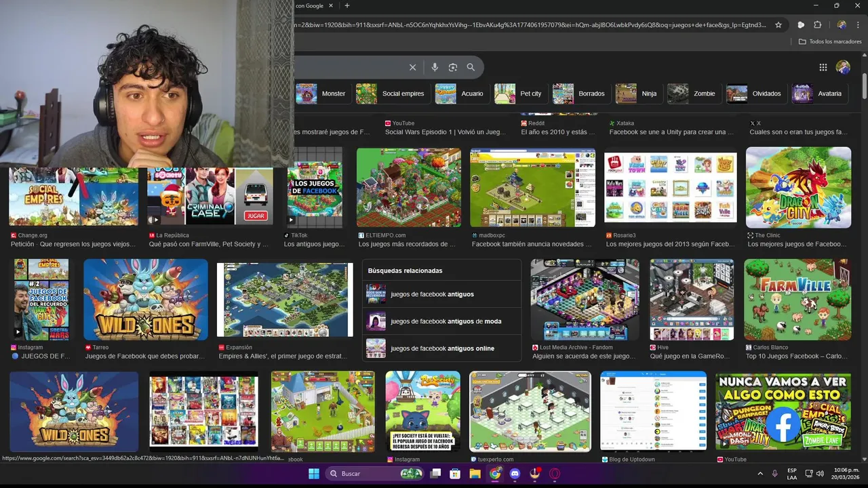The height and width of the screenshot is (488, 868).
Task: Click the 'Petición · Que regresen los juegos viejos' caption
Action: [71, 244]
